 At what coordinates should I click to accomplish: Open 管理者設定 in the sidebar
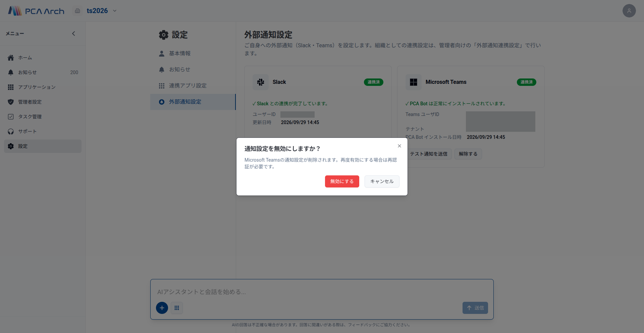tap(43, 102)
